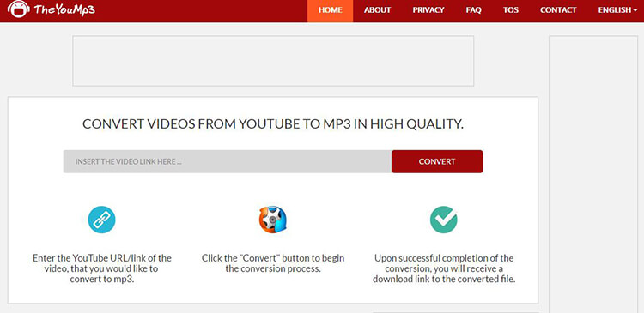Image resolution: width=644 pixels, height=313 pixels.
Task: Click the 'Enter the YouTube URL/link' instruction text
Action: [102, 269]
